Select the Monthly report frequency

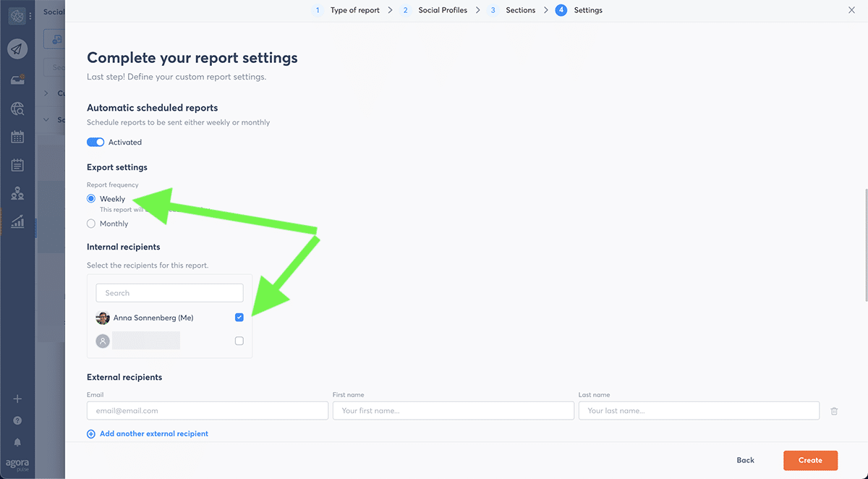(91, 224)
